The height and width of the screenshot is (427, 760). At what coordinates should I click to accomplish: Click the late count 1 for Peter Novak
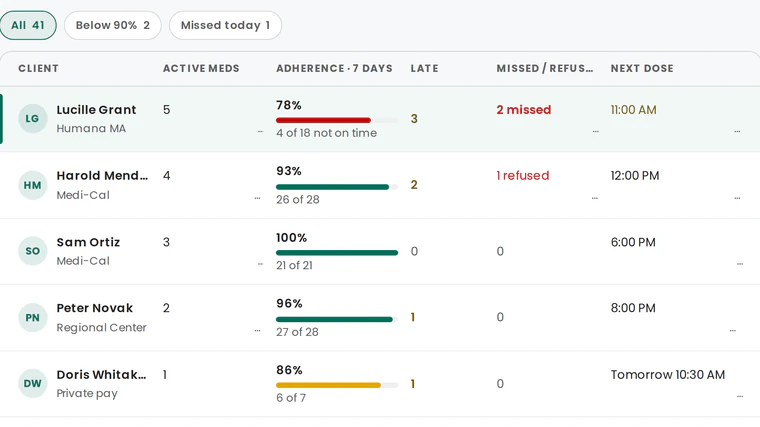pyautogui.click(x=413, y=317)
